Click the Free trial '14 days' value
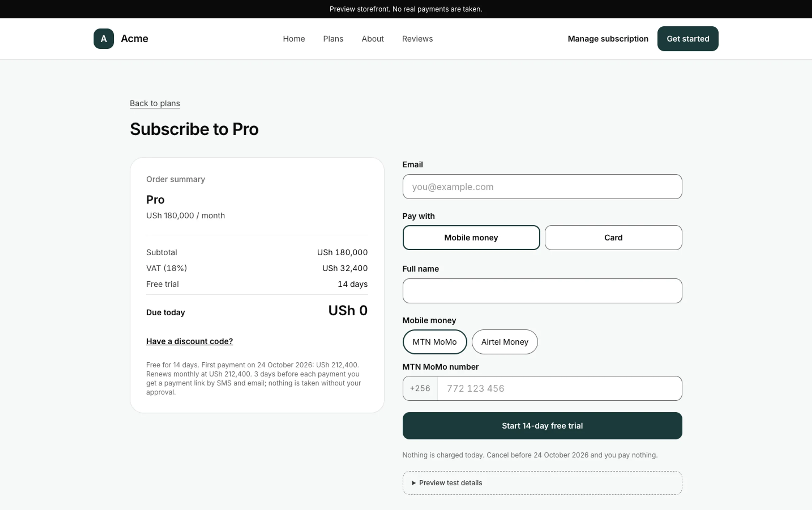This screenshot has height=510, width=812. pyautogui.click(x=353, y=284)
